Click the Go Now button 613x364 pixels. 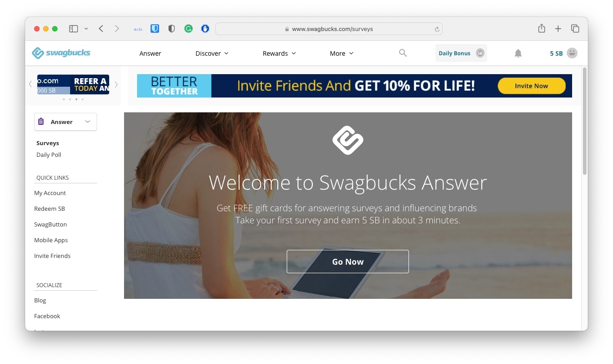pyautogui.click(x=348, y=262)
